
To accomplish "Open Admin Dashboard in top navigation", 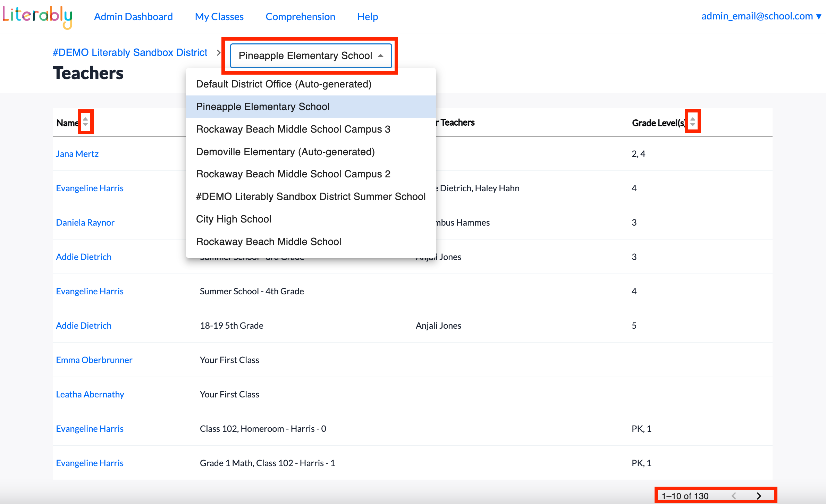I will coord(133,17).
